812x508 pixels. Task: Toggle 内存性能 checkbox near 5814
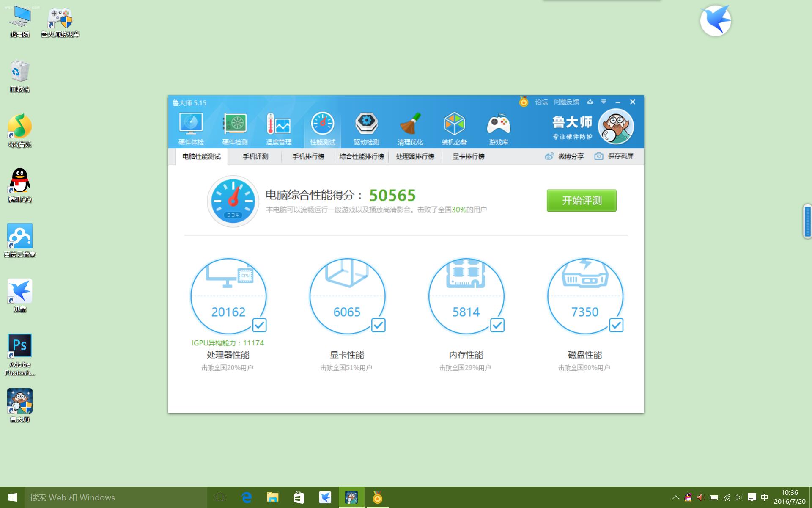(497, 325)
